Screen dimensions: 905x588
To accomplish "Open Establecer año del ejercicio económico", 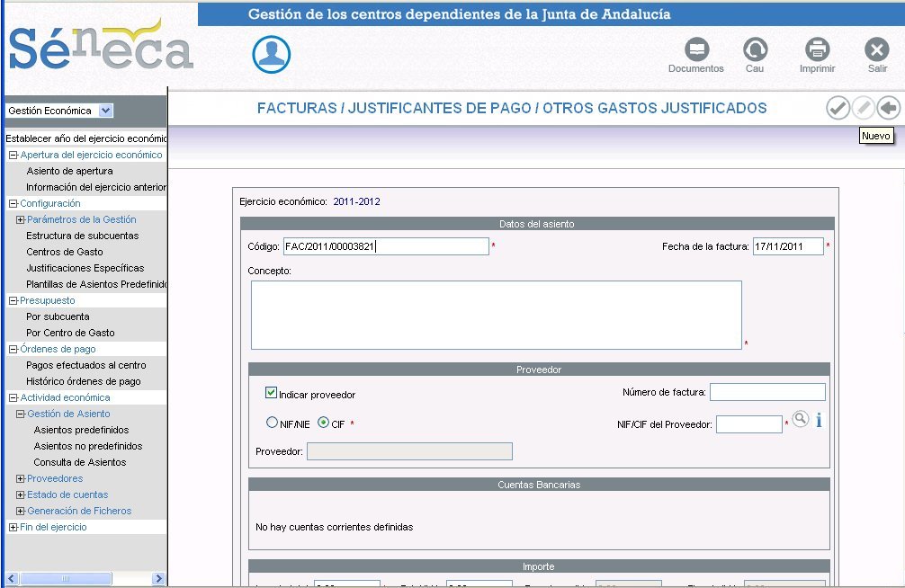I will [86, 138].
